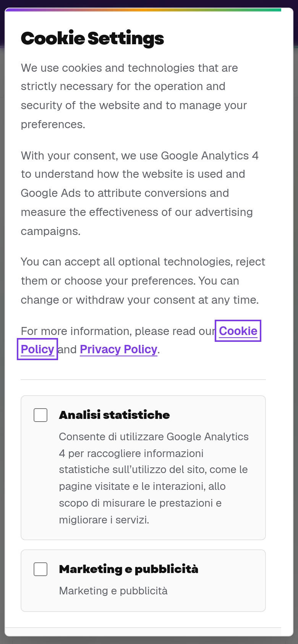The image size is (298, 644).
Task: Tick the Marketing e pubblicità checkbox
Action: pos(40,569)
